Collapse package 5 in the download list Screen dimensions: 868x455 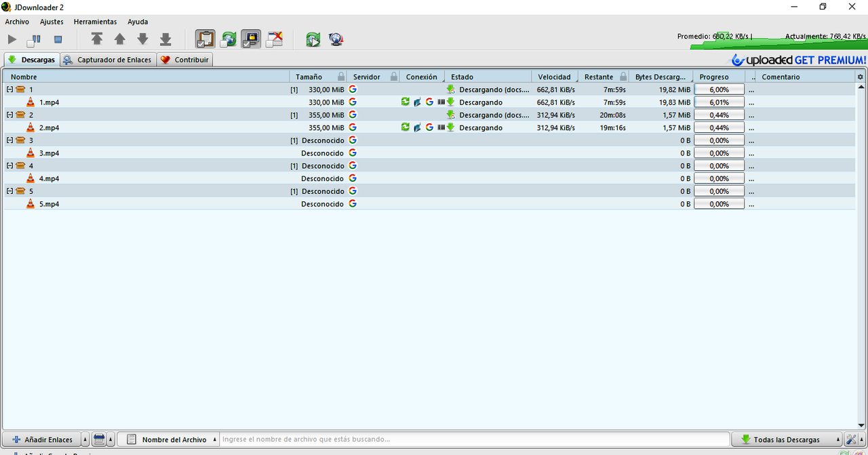point(9,191)
